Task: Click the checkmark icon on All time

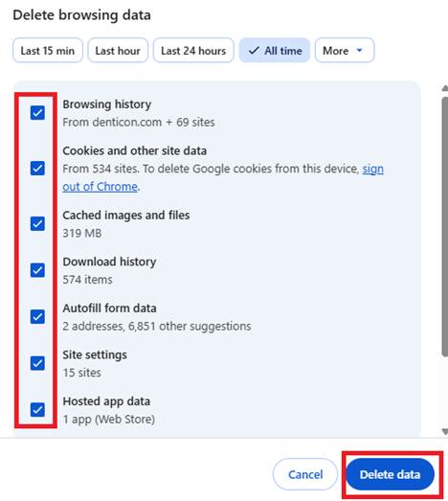Action: coord(254,51)
